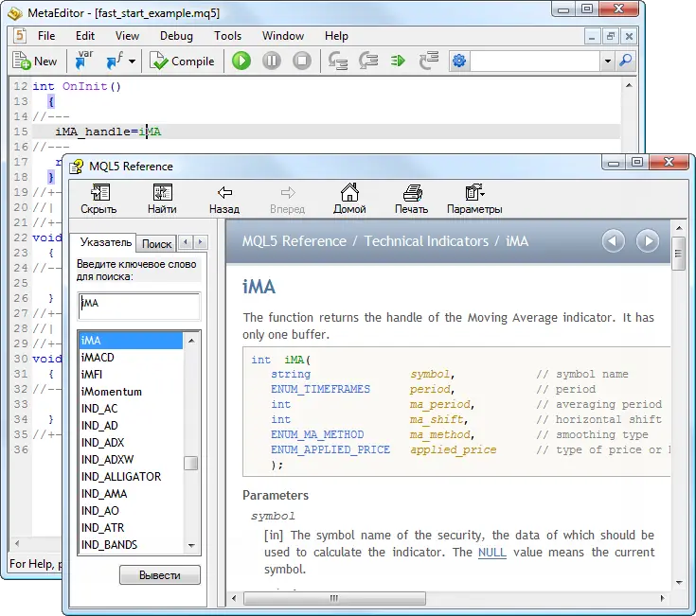Open the Help menu in MetaEditor
The image size is (696, 616).
pos(336,36)
